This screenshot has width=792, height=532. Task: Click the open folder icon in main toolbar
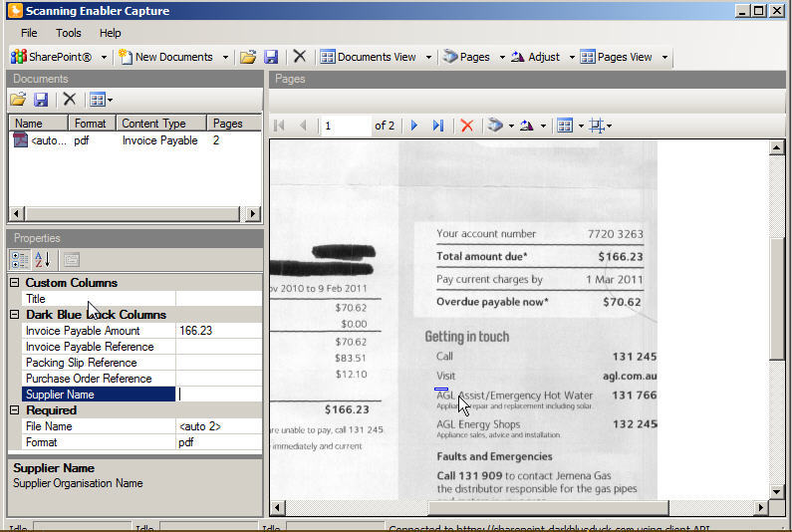(x=248, y=57)
